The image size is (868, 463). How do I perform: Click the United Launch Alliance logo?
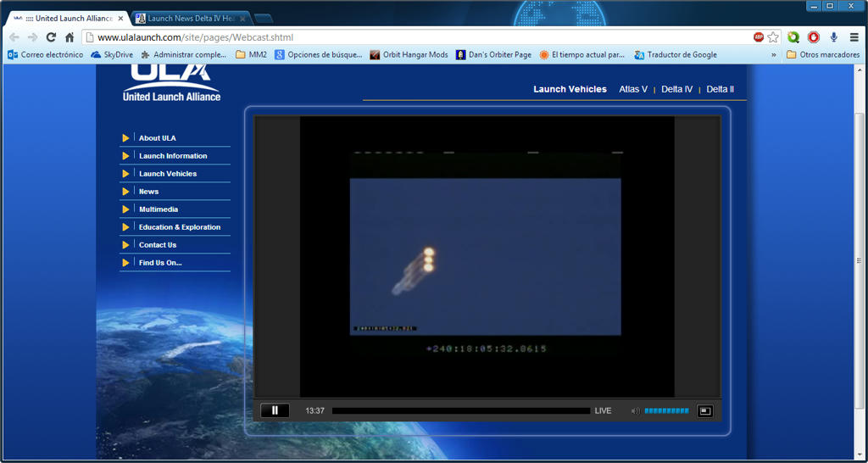171,83
